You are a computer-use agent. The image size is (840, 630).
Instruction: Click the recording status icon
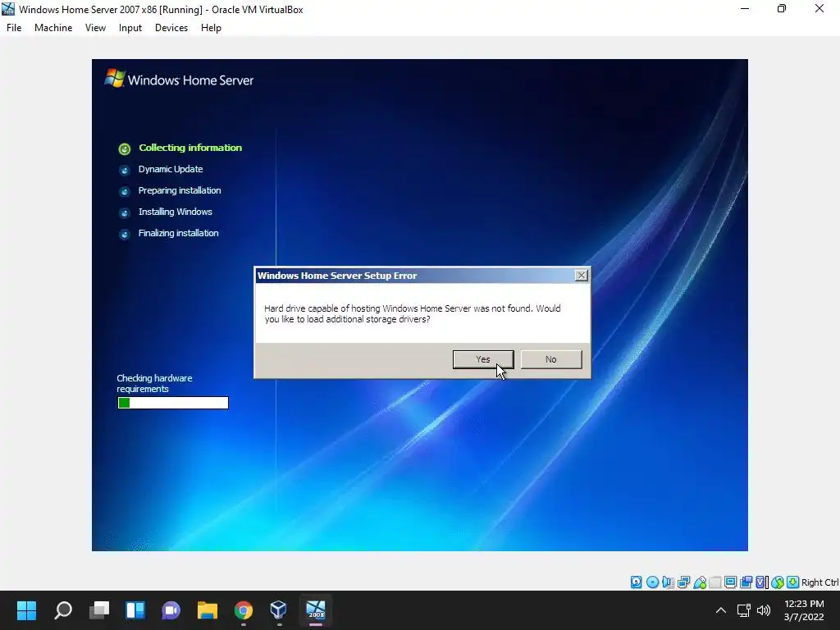pos(746,582)
